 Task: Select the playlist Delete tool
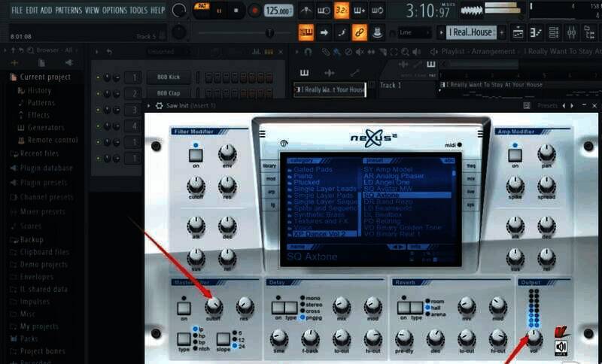[x=348, y=52]
